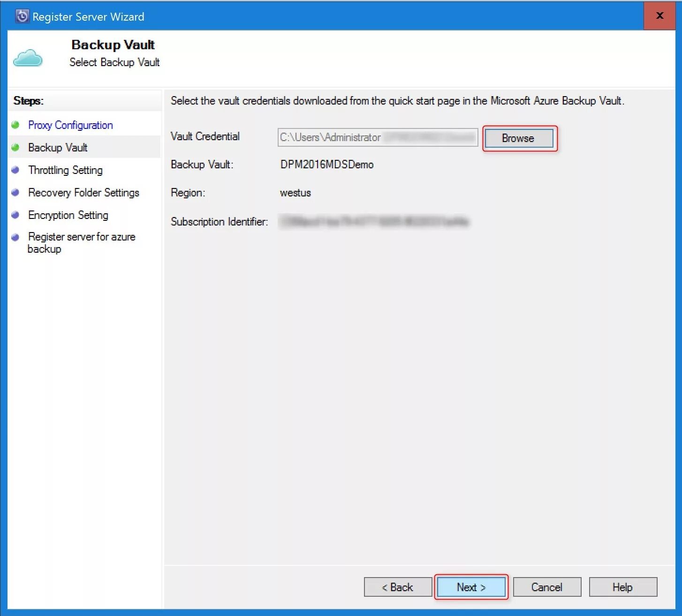Viewport: 682px width, 616px height.
Task: Click the purple bullet beside Recovery Folder Settings
Action: click(x=15, y=193)
